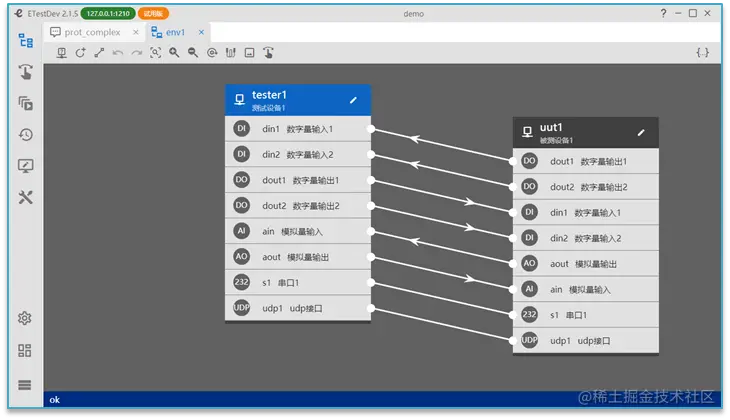The width and height of the screenshot is (730, 420).
Task: Click the zoom in magnifier
Action: pos(174,53)
